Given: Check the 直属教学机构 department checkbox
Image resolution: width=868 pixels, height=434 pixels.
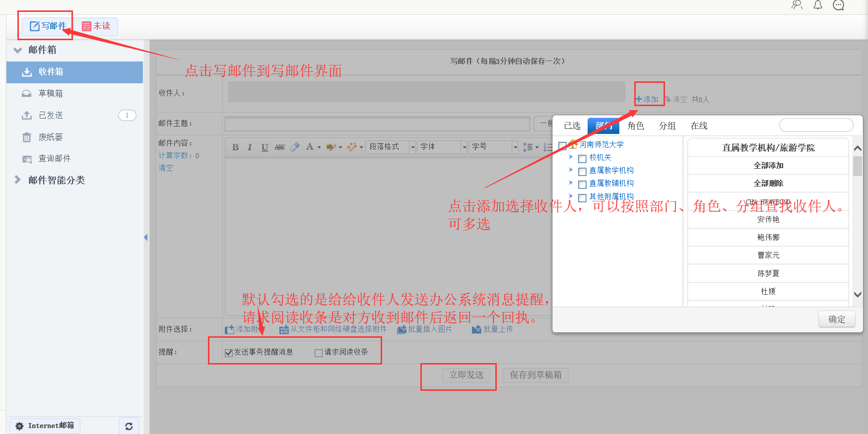Looking at the screenshot, I should [x=583, y=172].
